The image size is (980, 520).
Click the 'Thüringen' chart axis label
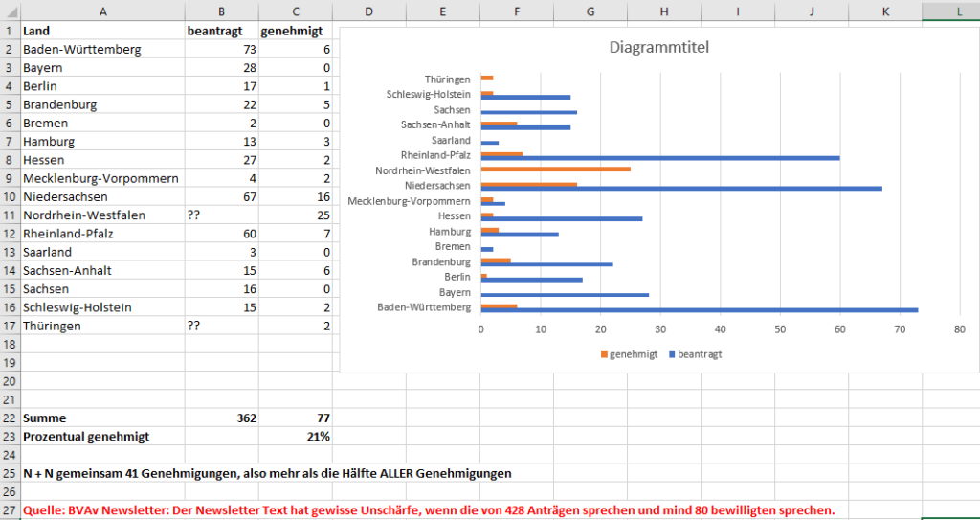tap(448, 79)
